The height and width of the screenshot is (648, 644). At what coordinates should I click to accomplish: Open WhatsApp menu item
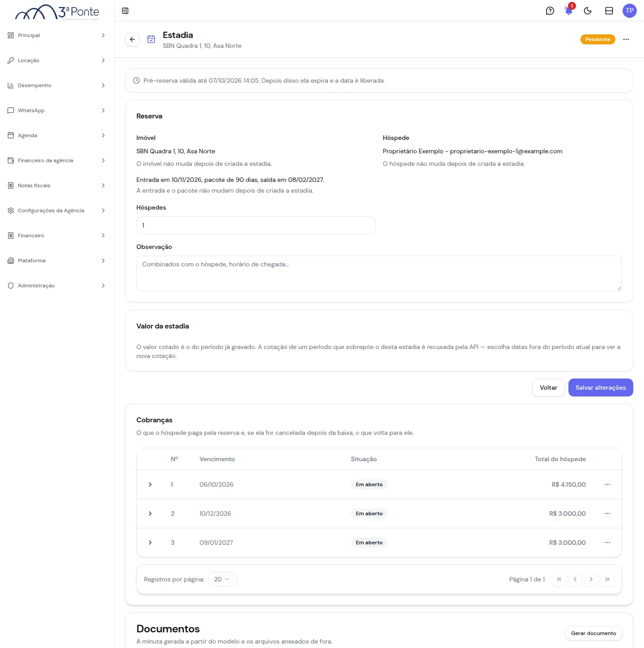[x=57, y=110]
